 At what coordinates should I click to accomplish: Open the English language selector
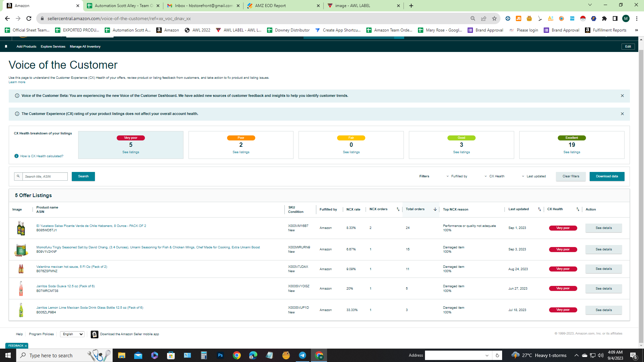72,334
